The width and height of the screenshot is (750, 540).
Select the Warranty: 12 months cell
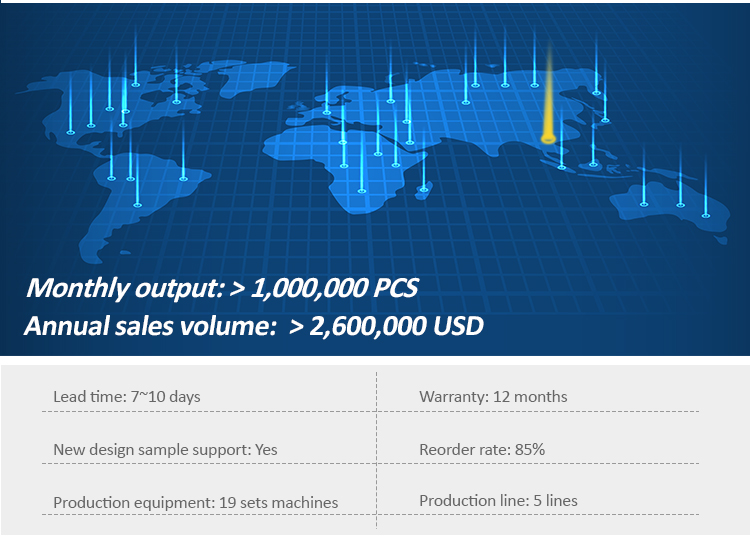[493, 397]
